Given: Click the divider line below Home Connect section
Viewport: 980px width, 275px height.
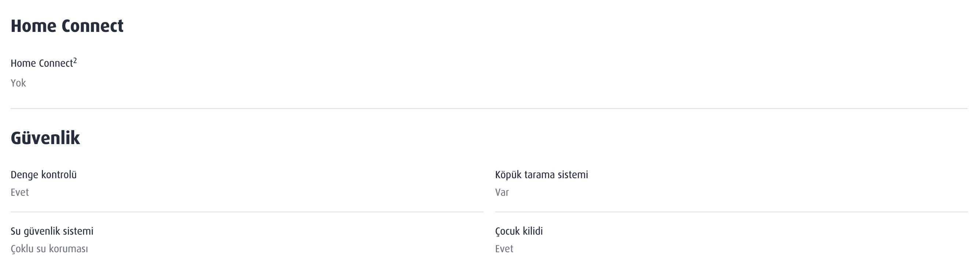Looking at the screenshot, I should (x=489, y=109).
